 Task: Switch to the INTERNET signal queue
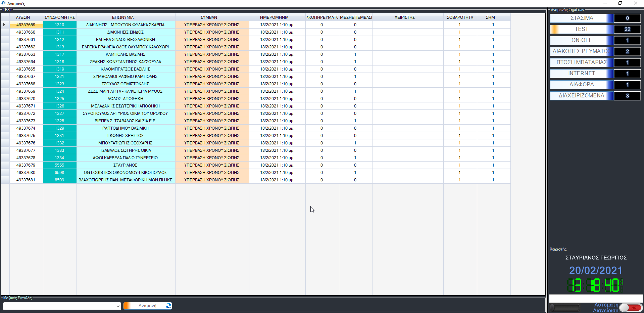pyautogui.click(x=581, y=74)
